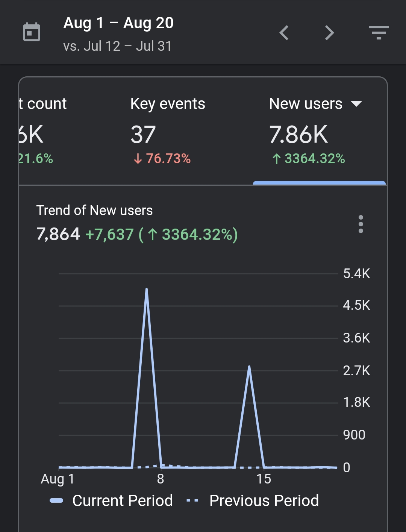This screenshot has height=532, width=406.
Task: Open chart three-dot more options menu
Action: pyautogui.click(x=361, y=224)
